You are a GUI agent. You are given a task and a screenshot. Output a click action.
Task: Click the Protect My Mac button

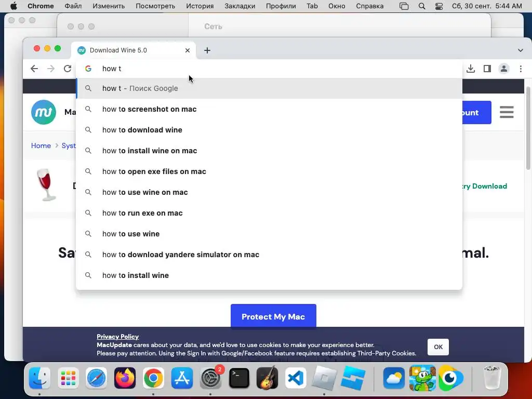(x=273, y=316)
